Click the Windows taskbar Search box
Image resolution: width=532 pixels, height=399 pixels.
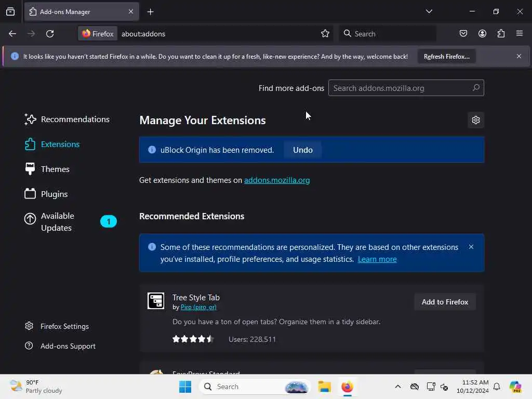(255, 387)
